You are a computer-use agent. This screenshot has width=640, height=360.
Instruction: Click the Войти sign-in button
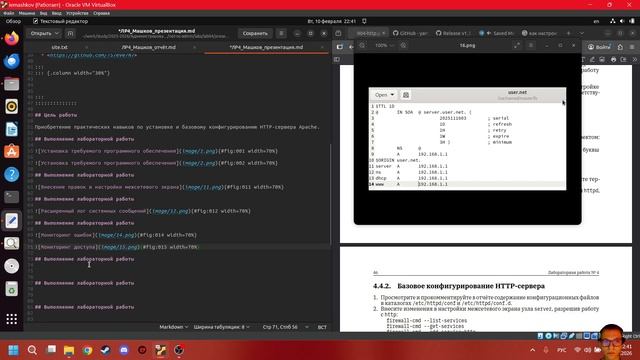point(599,47)
